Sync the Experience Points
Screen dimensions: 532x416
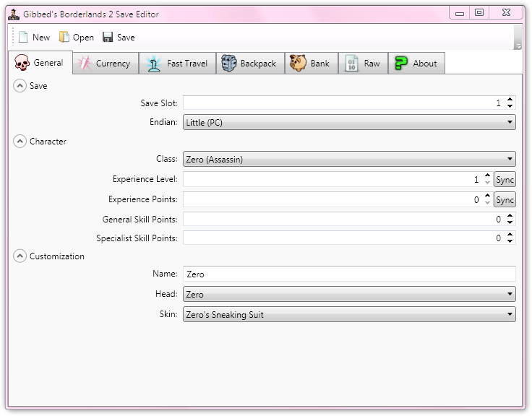(x=505, y=199)
